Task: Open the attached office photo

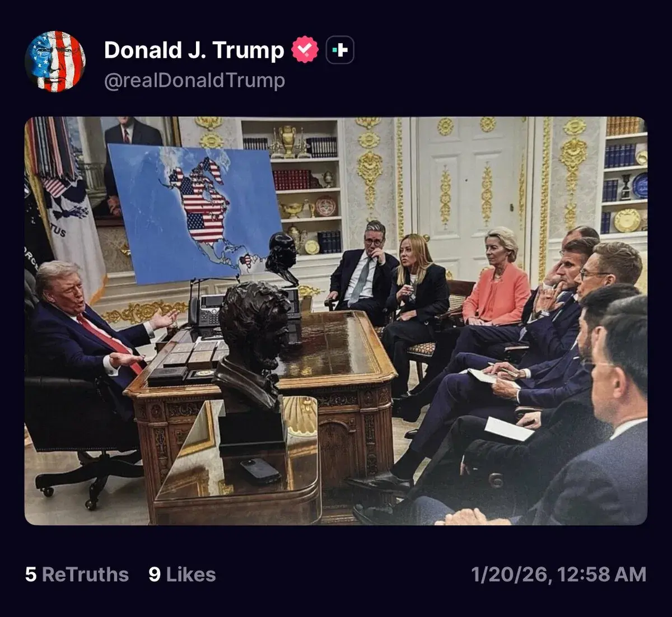Action: (x=336, y=321)
